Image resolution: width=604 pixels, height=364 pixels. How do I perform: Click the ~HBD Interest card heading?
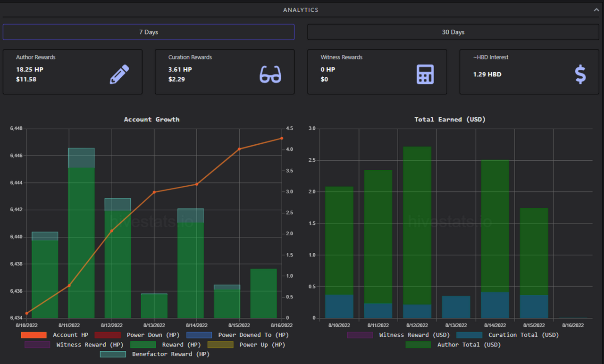point(491,57)
